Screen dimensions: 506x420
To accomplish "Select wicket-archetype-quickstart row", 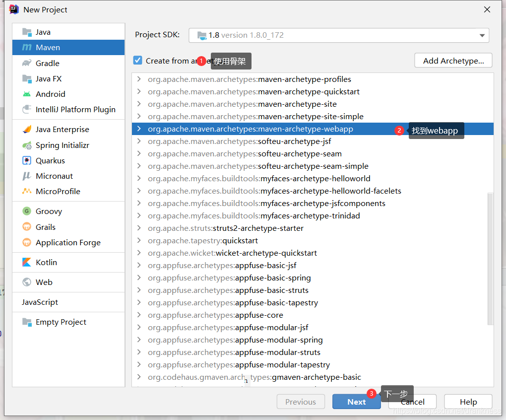I will pos(313,253).
